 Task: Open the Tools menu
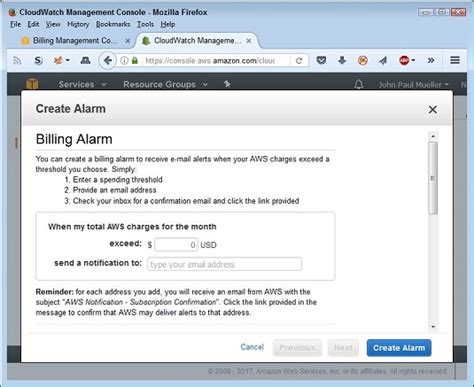pos(145,24)
